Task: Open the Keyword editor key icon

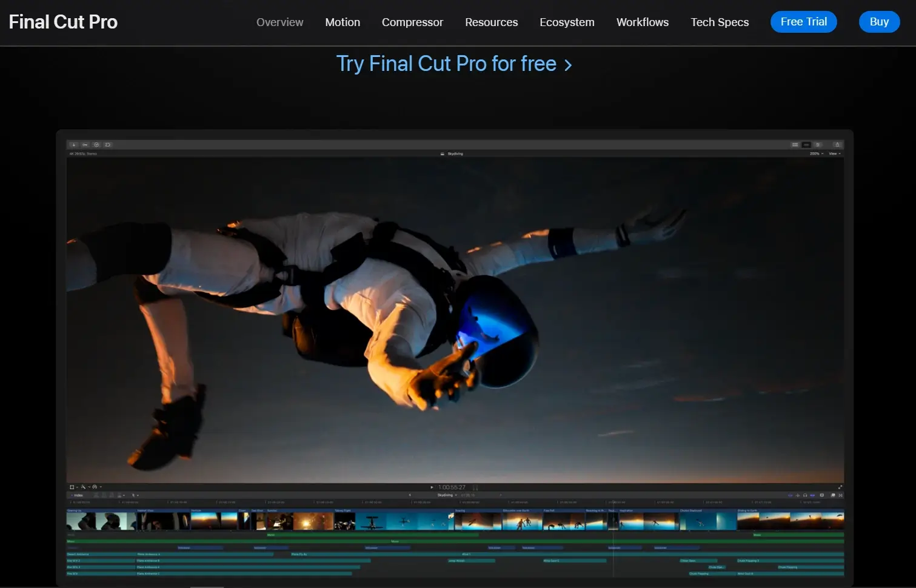Action: tap(85, 145)
